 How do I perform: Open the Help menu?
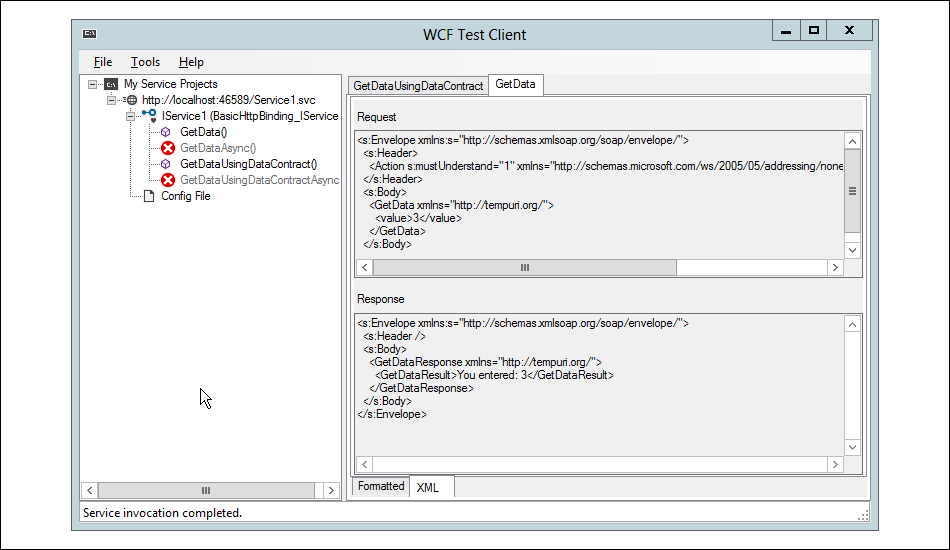click(191, 62)
